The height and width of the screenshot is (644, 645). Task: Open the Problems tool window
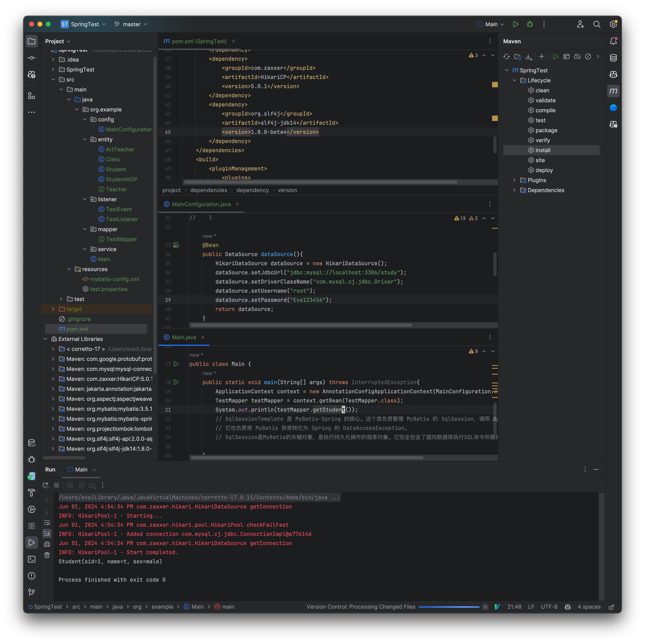31,576
